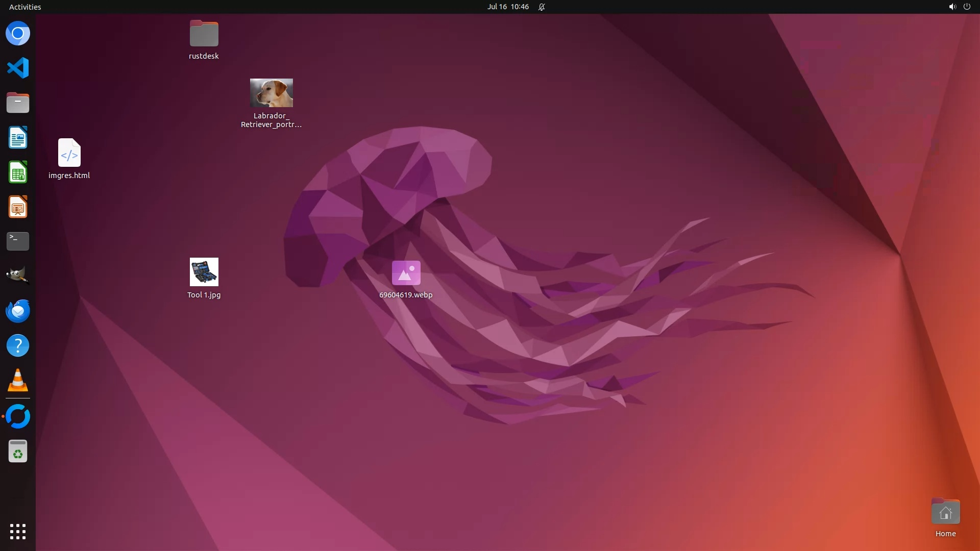
Task: Open the Trash dock icon
Action: coord(18,452)
